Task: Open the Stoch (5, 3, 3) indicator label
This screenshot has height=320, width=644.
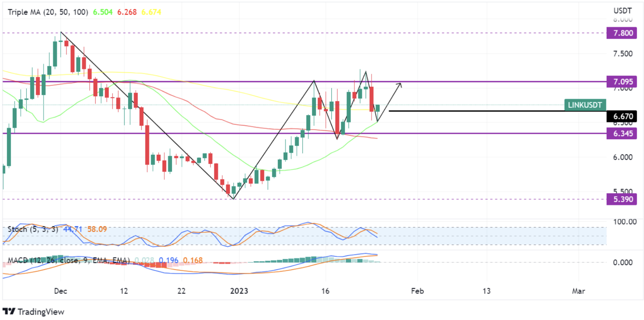Action: click(x=33, y=229)
